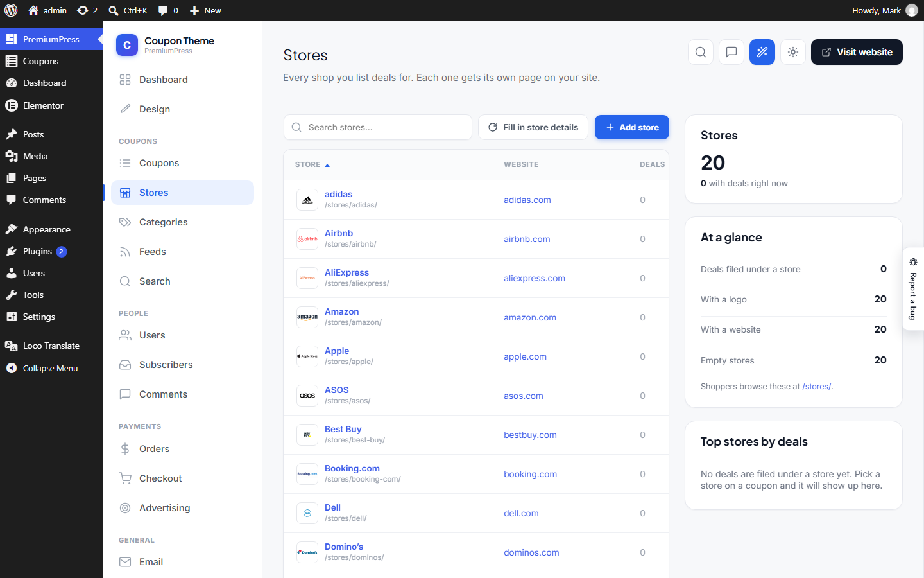Screen dimensions: 924x578
Task: Open Plugins in WordPress admin menu
Action: (51, 251)
